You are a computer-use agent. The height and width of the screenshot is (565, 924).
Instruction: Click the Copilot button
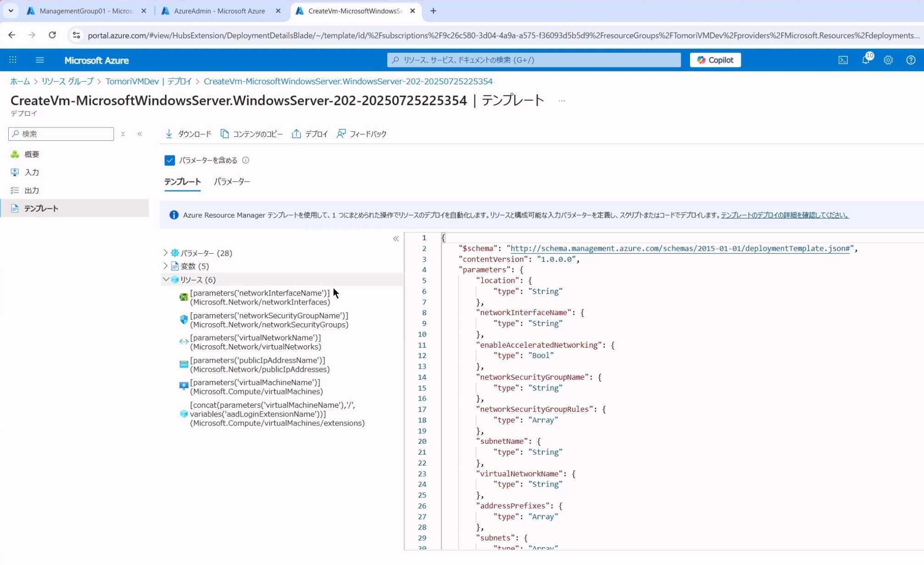[x=715, y=60]
